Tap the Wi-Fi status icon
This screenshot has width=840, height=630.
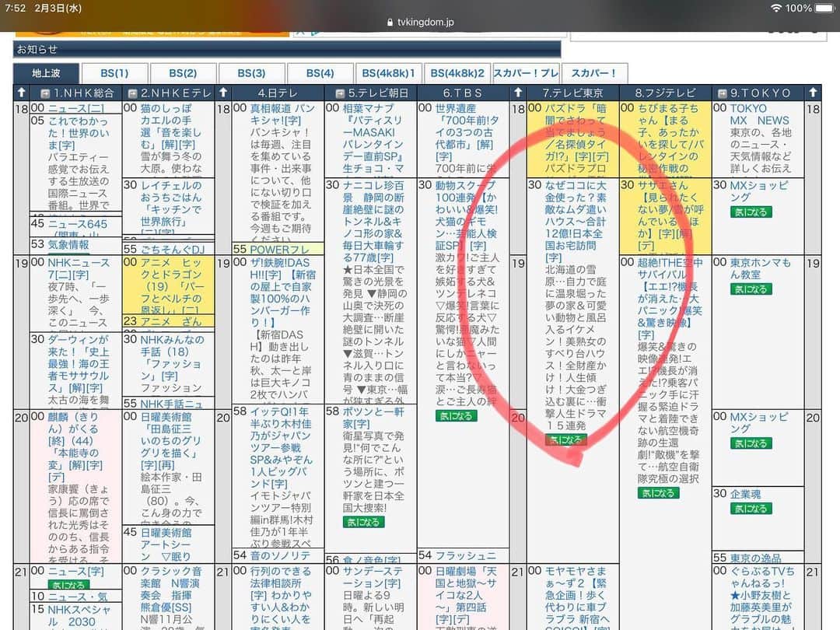(775, 8)
